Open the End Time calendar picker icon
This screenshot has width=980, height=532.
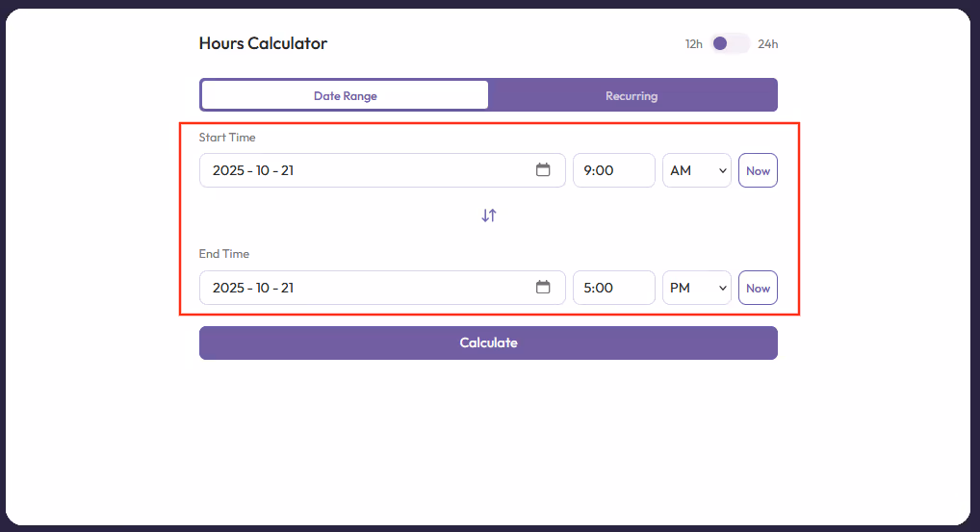[543, 288]
